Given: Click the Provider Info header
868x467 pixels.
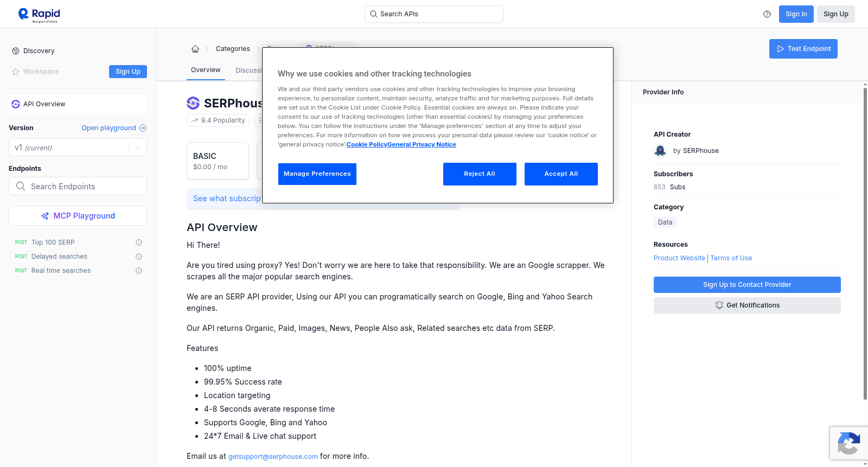Looking at the screenshot, I should click(x=663, y=92).
